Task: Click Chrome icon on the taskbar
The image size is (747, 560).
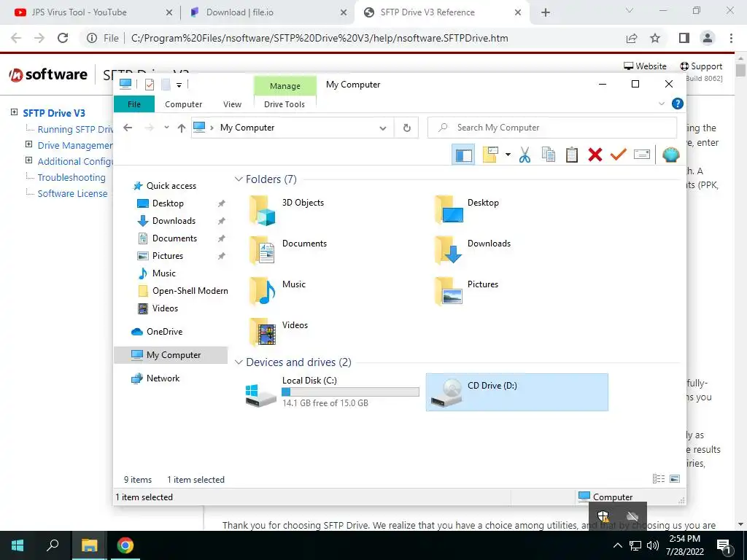Action: pyautogui.click(x=125, y=545)
